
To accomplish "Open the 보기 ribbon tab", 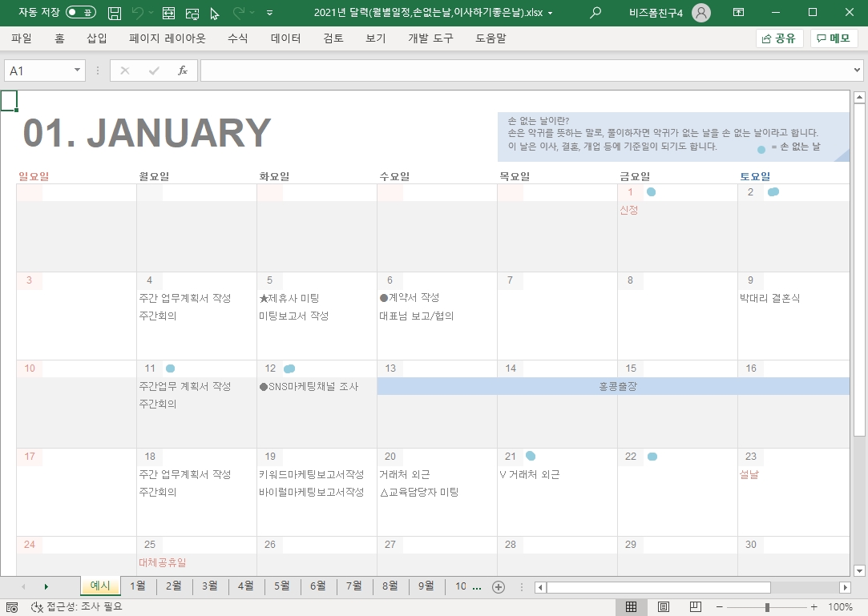I will tap(375, 38).
